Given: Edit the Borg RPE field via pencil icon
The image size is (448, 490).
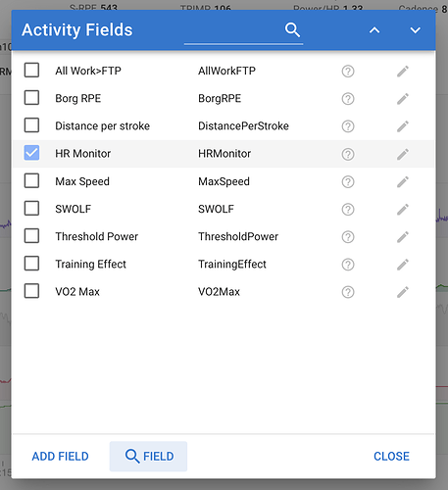Looking at the screenshot, I should click(x=403, y=99).
